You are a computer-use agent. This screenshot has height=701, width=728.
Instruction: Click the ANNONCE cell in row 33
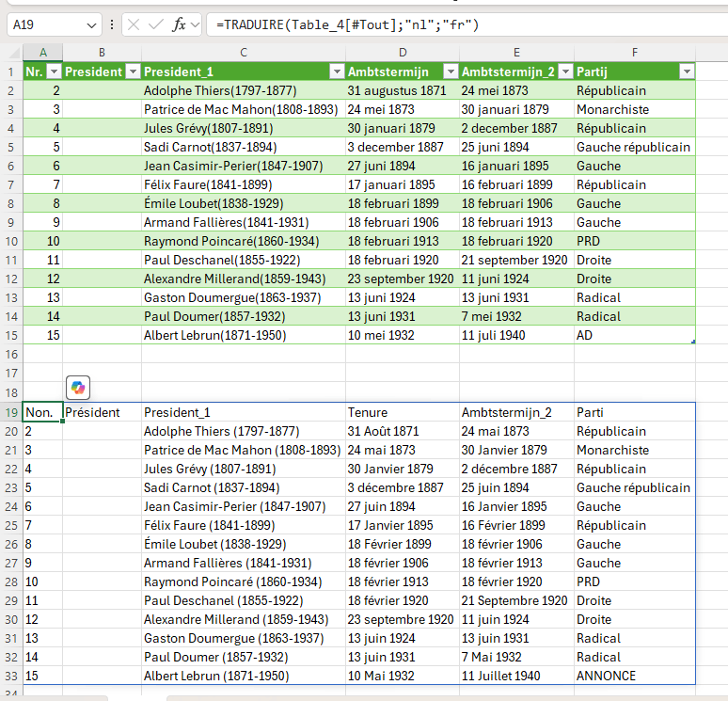pyautogui.click(x=635, y=676)
